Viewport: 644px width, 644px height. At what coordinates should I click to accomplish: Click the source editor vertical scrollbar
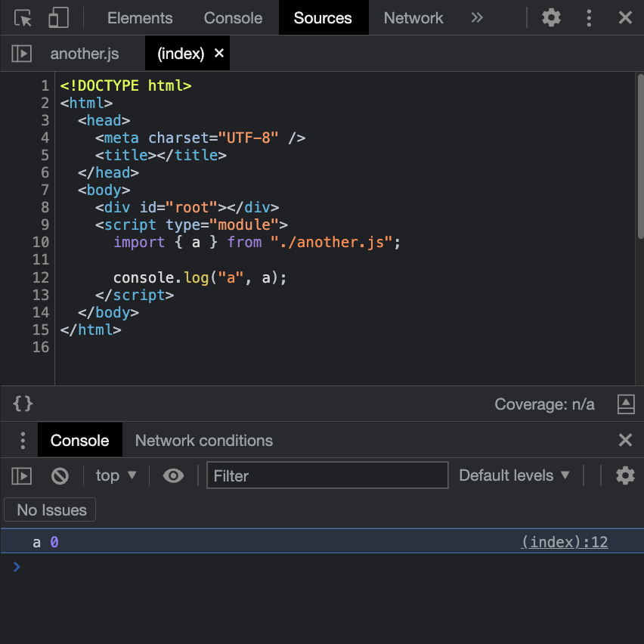(x=640, y=156)
